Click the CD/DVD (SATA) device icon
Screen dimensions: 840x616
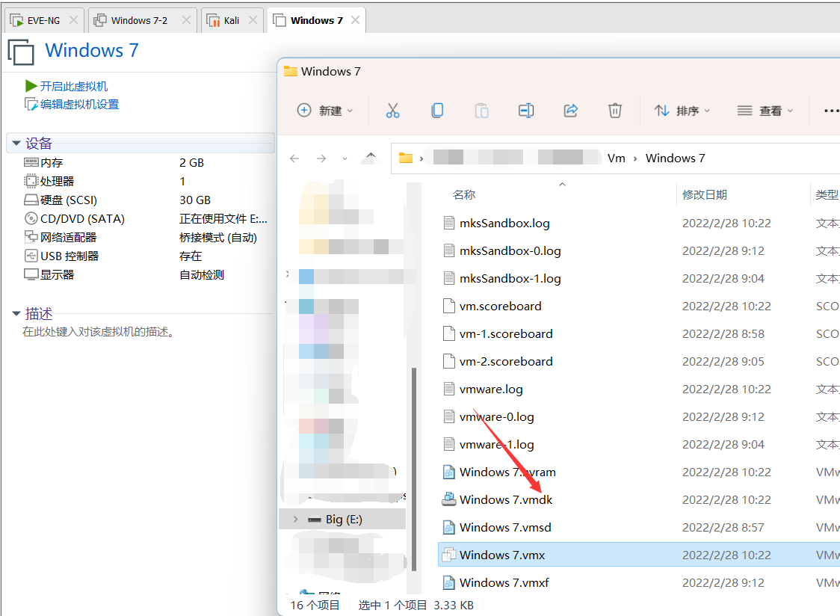point(31,218)
